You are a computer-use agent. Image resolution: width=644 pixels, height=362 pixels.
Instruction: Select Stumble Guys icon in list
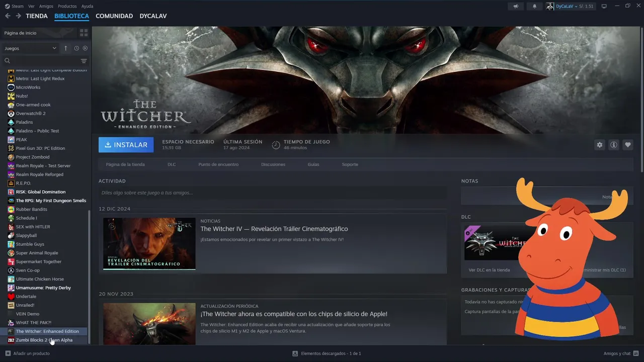point(11,244)
